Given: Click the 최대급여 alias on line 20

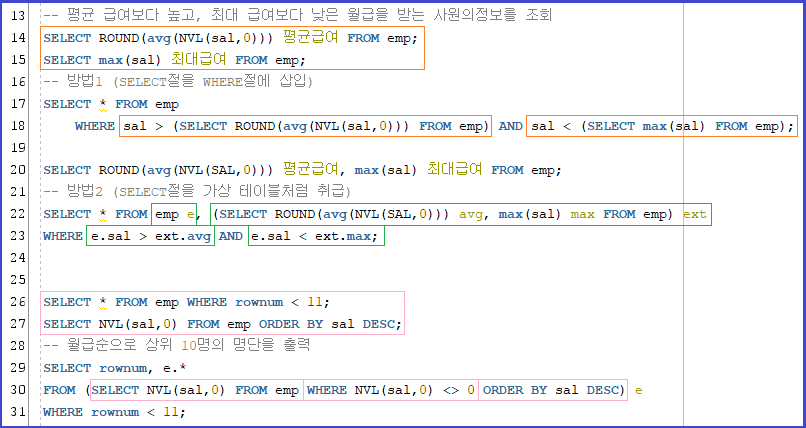Looking at the screenshot, I should click(454, 170).
